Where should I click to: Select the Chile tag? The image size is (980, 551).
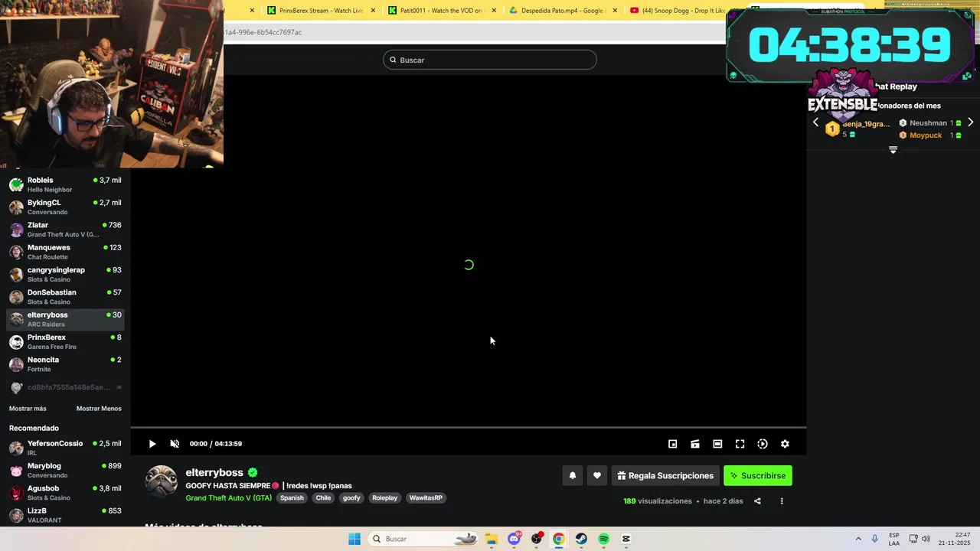pos(323,497)
